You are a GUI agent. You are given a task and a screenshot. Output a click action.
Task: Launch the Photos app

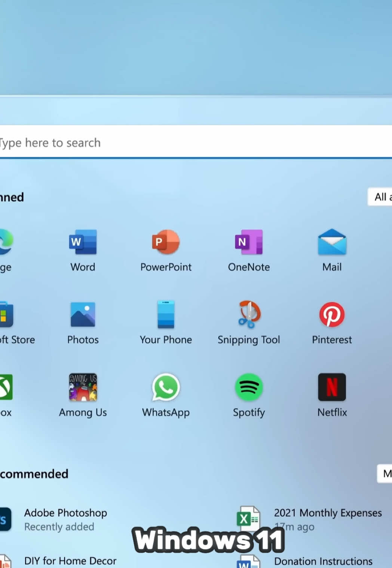[83, 315]
